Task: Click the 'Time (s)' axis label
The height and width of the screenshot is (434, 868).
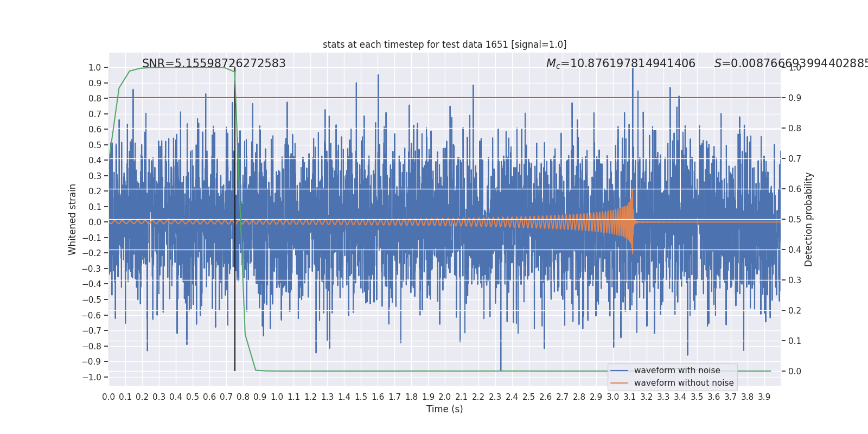Action: click(444, 409)
